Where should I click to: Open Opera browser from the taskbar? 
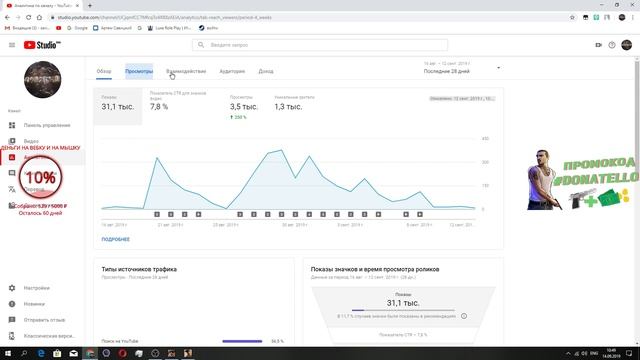pyautogui.click(x=122, y=353)
